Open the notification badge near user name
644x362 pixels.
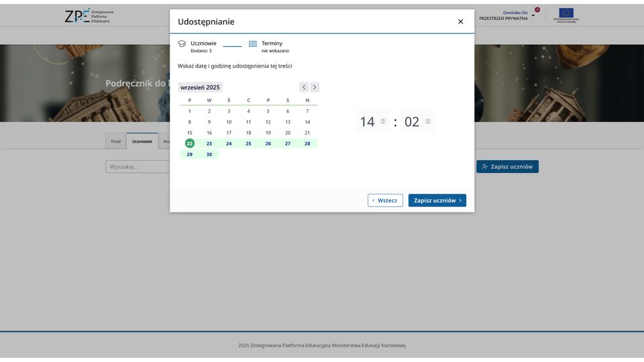(x=537, y=9)
